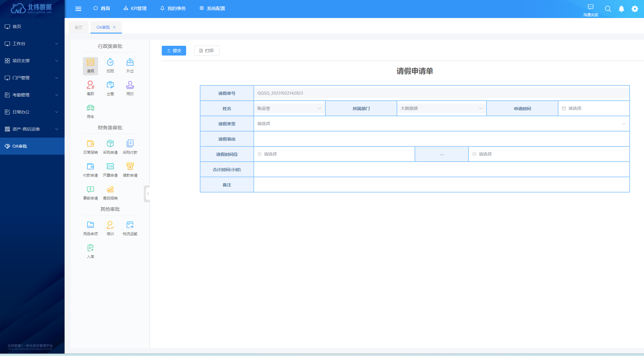Image resolution: width=644 pixels, height=356 pixels.
Task: Set the leave end time field
Action: point(549,154)
